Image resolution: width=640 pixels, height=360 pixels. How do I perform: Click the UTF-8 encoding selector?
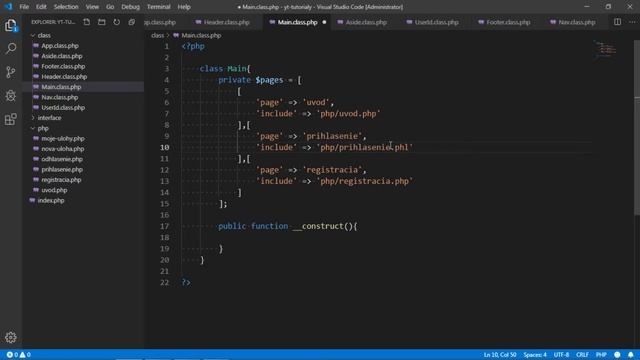(561, 355)
